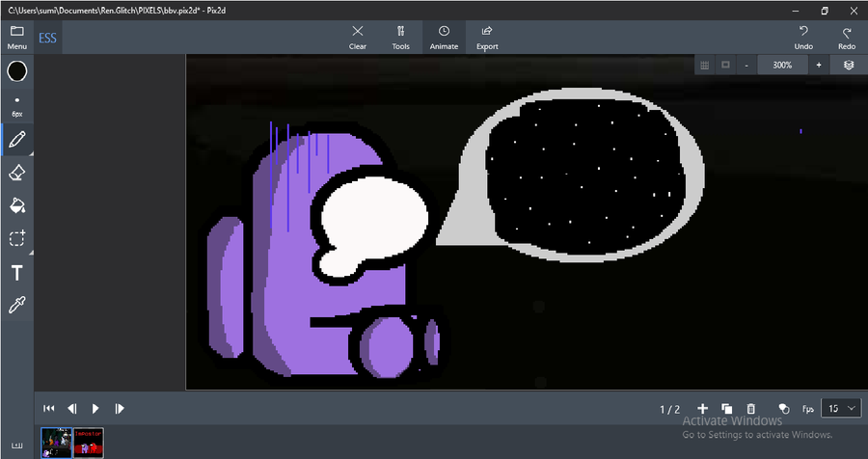The image size is (868, 459).
Task: Step to the previous frame
Action: point(72,409)
